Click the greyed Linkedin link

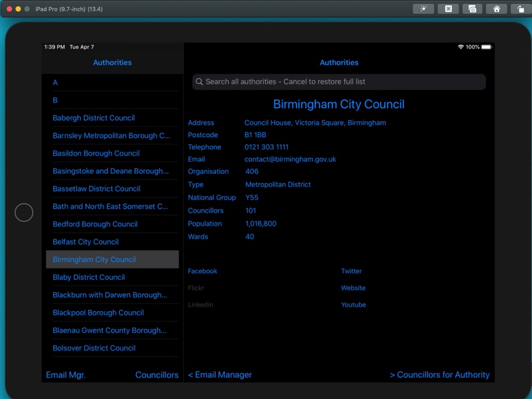click(201, 305)
